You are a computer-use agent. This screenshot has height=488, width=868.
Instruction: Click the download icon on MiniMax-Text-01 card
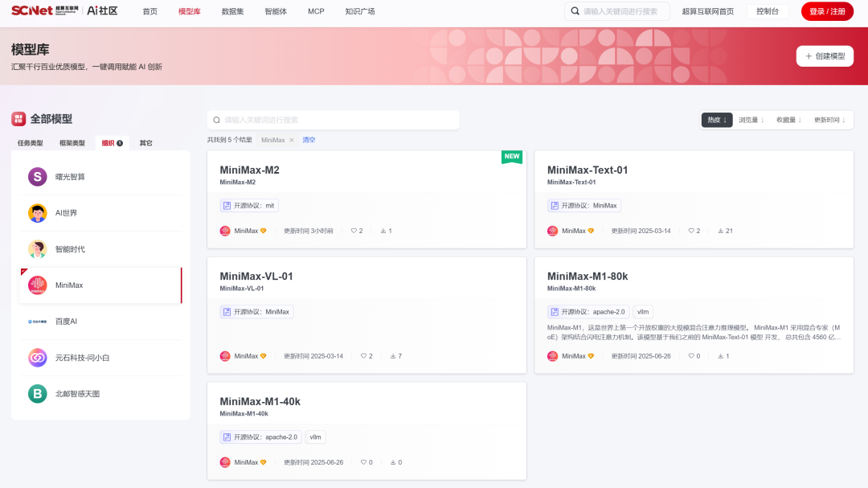click(721, 231)
